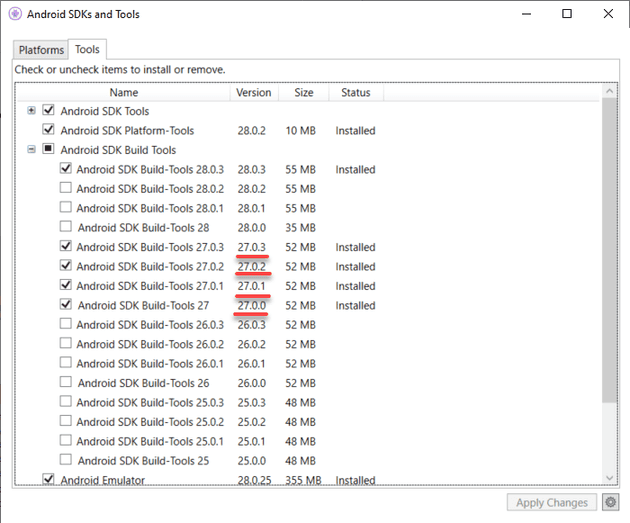Uncheck Build-Tools 27.0.1 checkbox
This screenshot has height=523, width=630.
click(65, 285)
